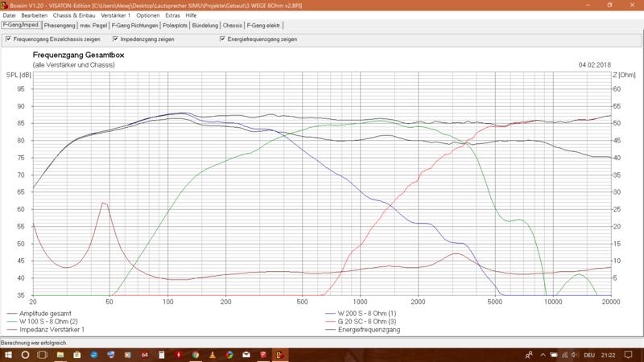Open the People icon in system tray

(528, 354)
